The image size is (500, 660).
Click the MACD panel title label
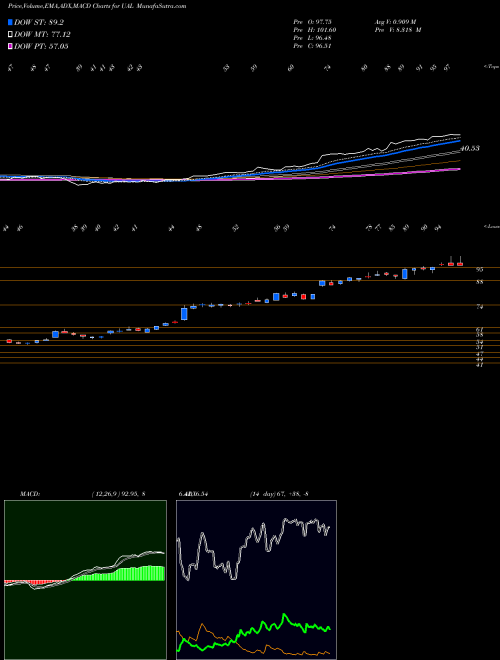pos(29,494)
